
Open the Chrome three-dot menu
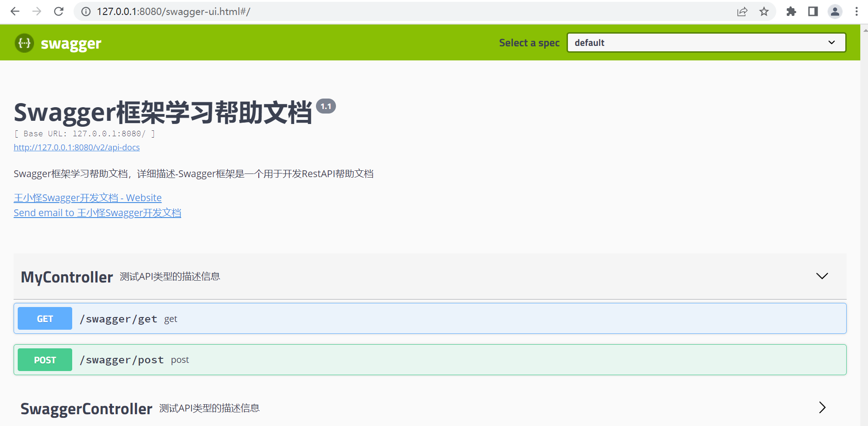coord(857,11)
